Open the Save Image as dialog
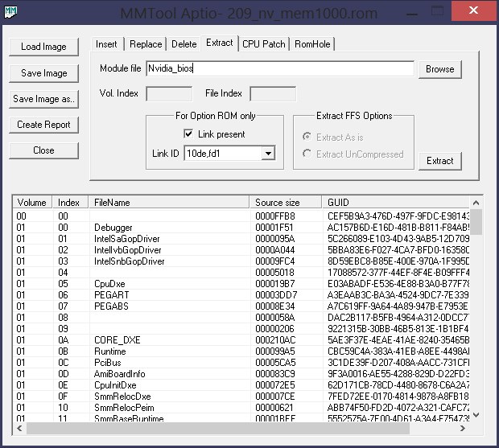This screenshot has height=448, width=499. pos(43,99)
